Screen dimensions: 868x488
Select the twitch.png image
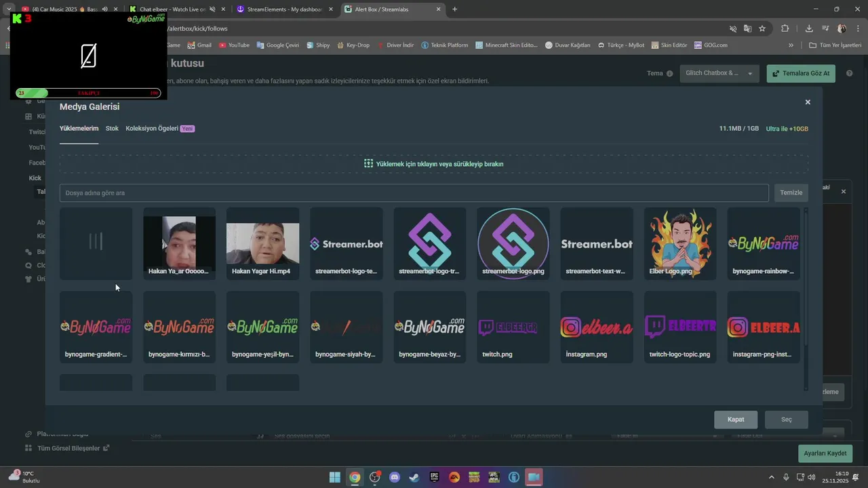tap(513, 327)
